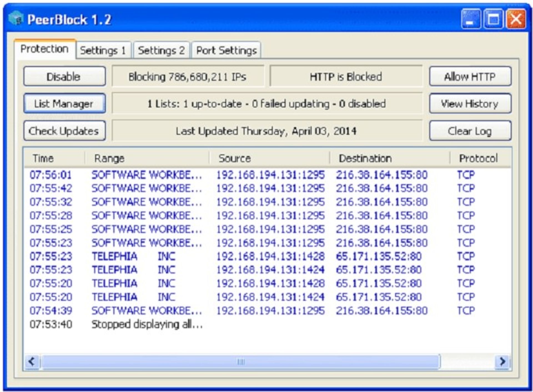Sort log by the Range column header
The height and width of the screenshot is (392, 533).
147,158
